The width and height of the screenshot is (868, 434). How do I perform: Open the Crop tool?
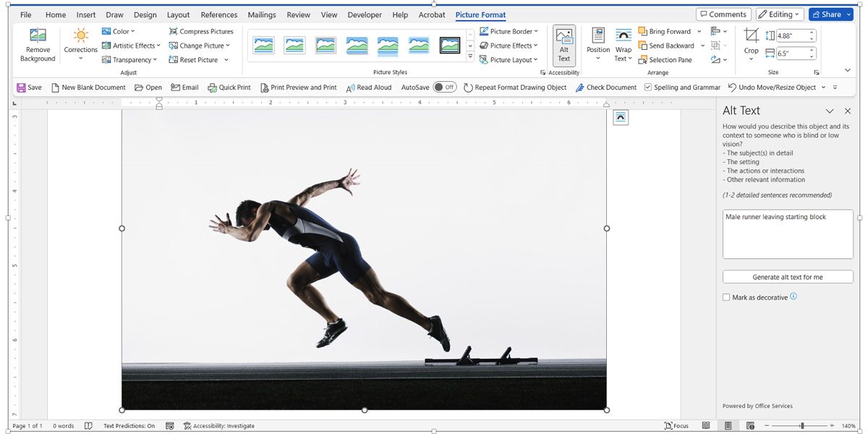click(x=752, y=38)
